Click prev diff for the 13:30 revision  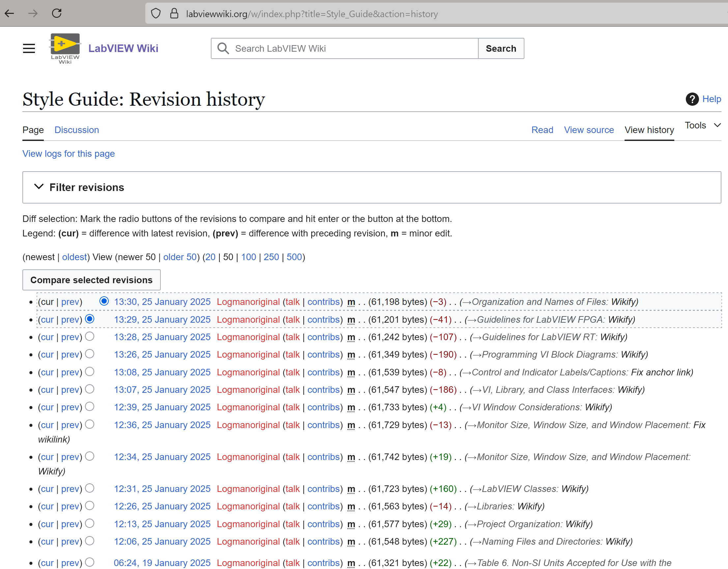pyautogui.click(x=70, y=302)
